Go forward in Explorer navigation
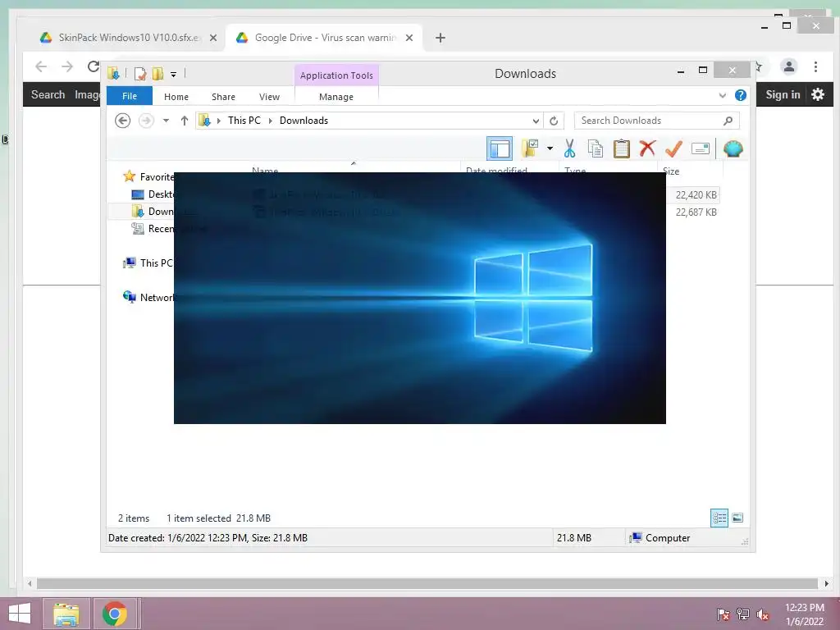840x630 pixels. [x=146, y=121]
